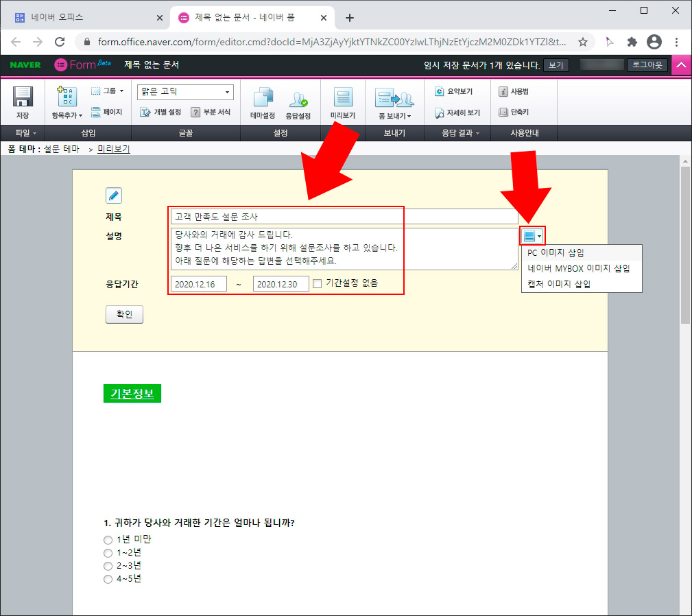Viewport: 692px width, 616px height.
Task: Click the 자세히 보기 icon
Action: (x=458, y=112)
